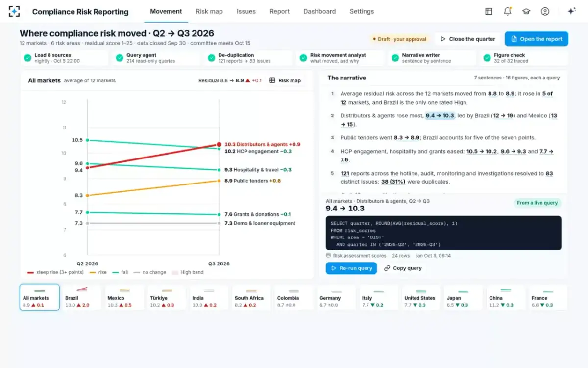The width and height of the screenshot is (588, 368).
Task: Select the Türkiye market card
Action: pyautogui.click(x=167, y=297)
